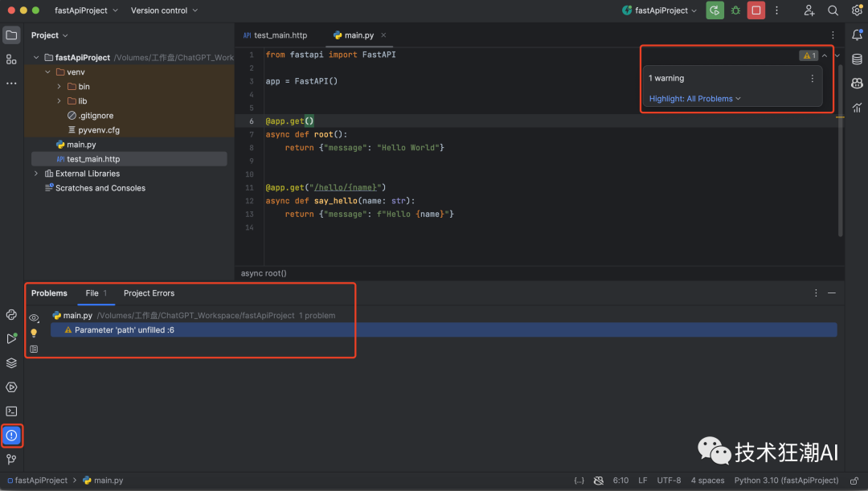868x491 pixels.
Task: Toggle the Project tool window folder icon
Action: 11,35
